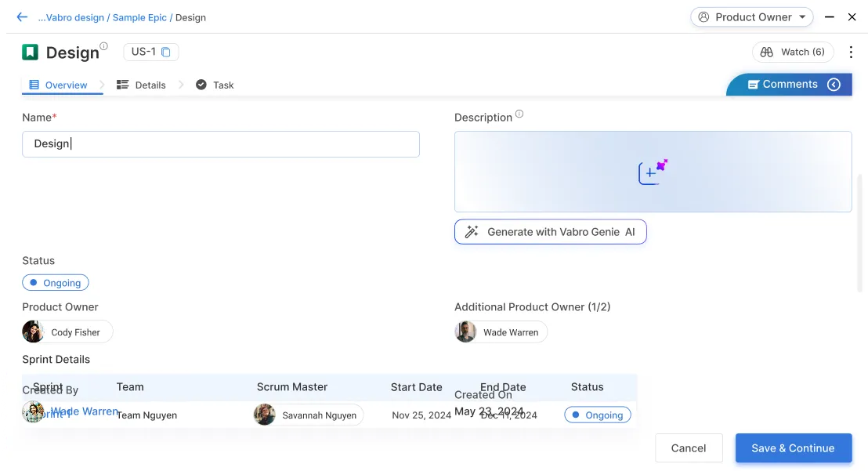Switch to the Task tab

click(x=215, y=85)
